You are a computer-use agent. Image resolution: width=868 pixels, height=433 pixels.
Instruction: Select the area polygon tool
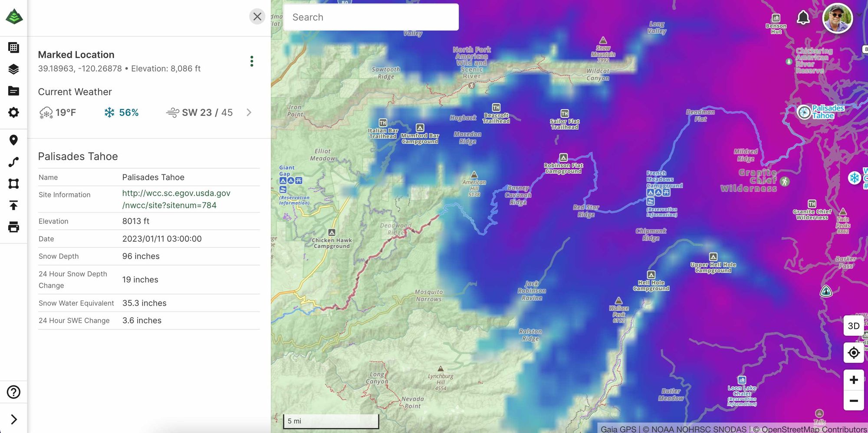pos(14,184)
